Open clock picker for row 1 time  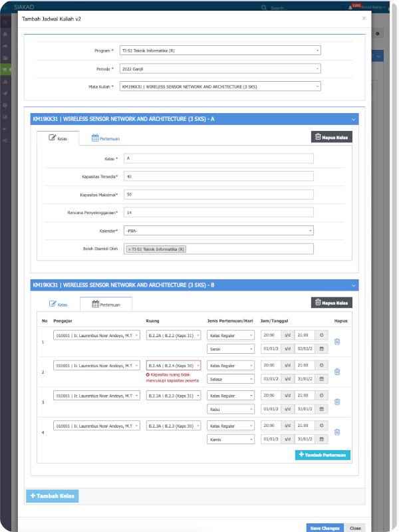tap(322, 335)
